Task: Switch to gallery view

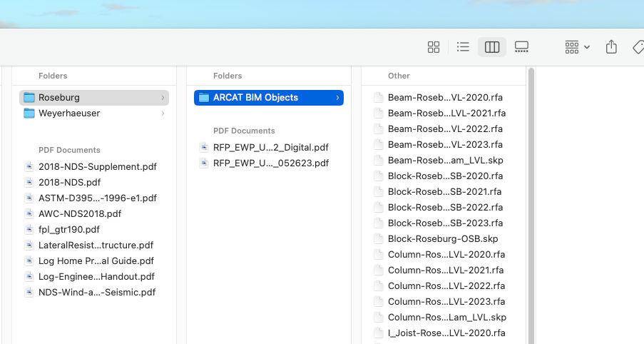Action: tap(521, 47)
